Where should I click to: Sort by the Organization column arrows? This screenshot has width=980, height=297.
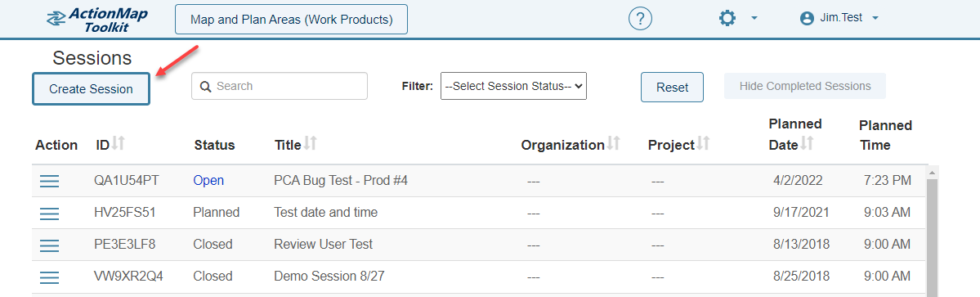[613, 144]
